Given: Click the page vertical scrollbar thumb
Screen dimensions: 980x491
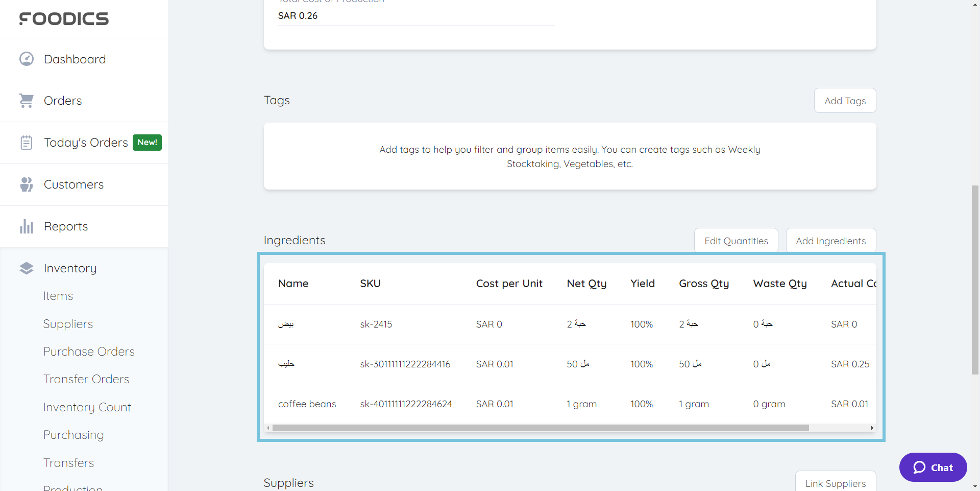Looking at the screenshot, I should [975, 280].
